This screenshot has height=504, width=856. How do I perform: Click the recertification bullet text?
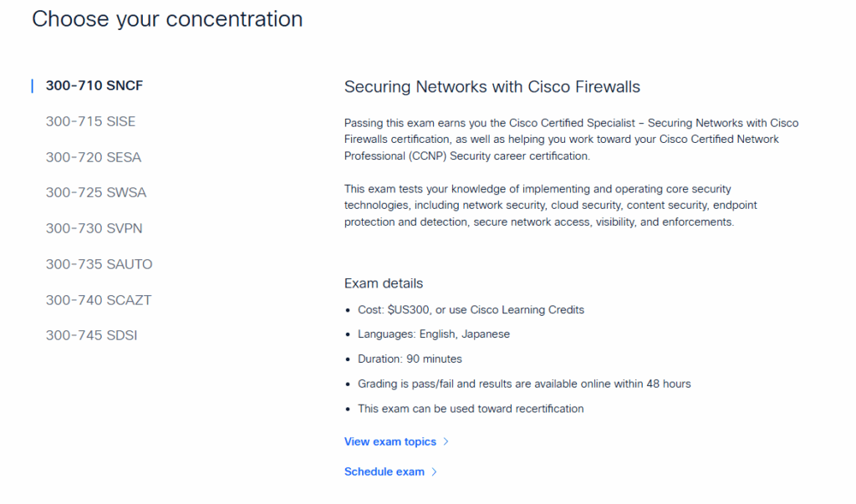[471, 409]
